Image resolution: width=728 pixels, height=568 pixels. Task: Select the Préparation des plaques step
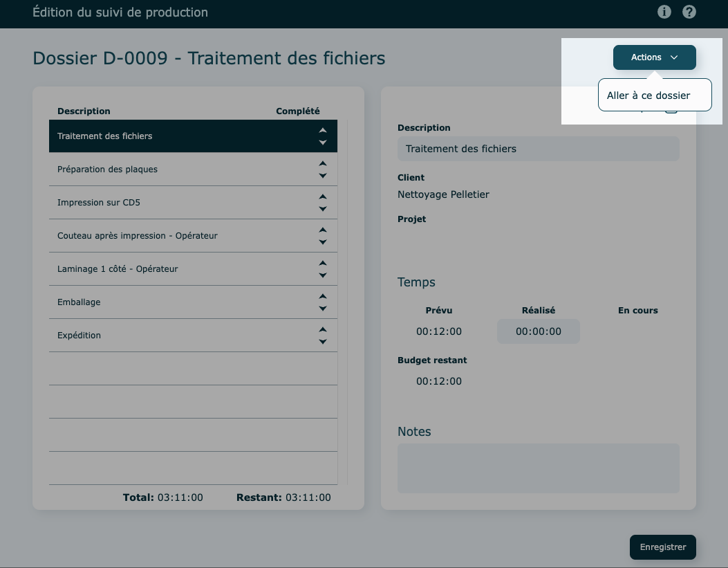[x=173, y=170]
